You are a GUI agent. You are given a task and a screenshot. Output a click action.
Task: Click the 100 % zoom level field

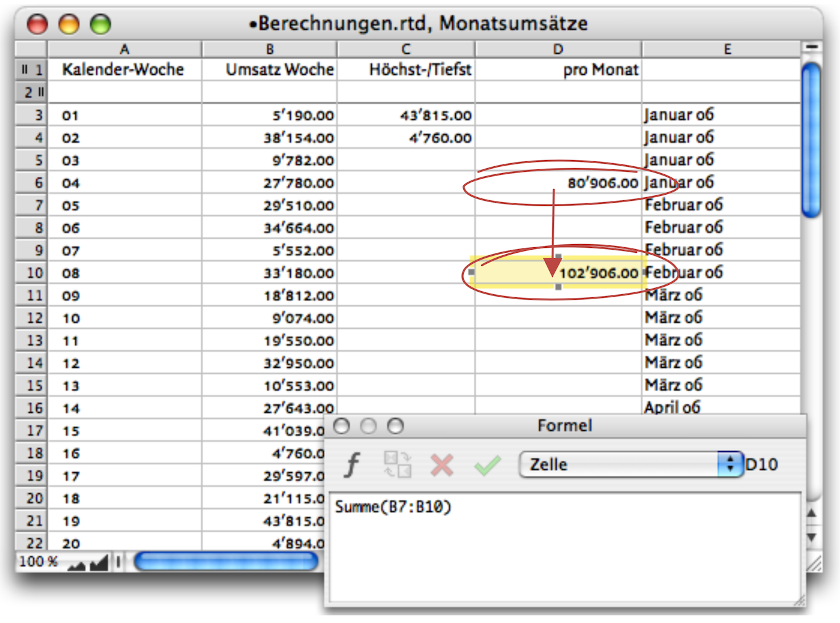(x=39, y=562)
